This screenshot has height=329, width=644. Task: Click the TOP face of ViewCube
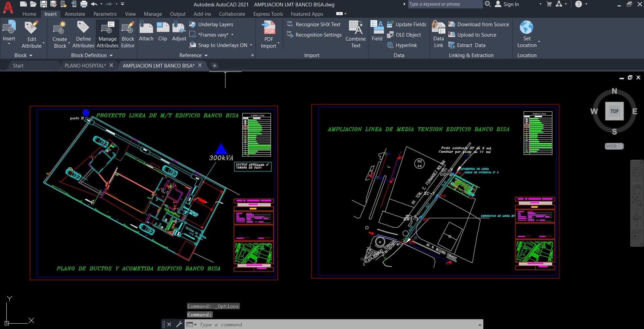tap(614, 111)
